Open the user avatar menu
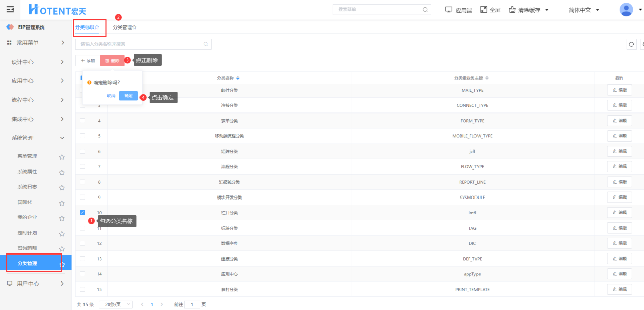Image resolution: width=644 pixels, height=310 pixels. (x=626, y=10)
